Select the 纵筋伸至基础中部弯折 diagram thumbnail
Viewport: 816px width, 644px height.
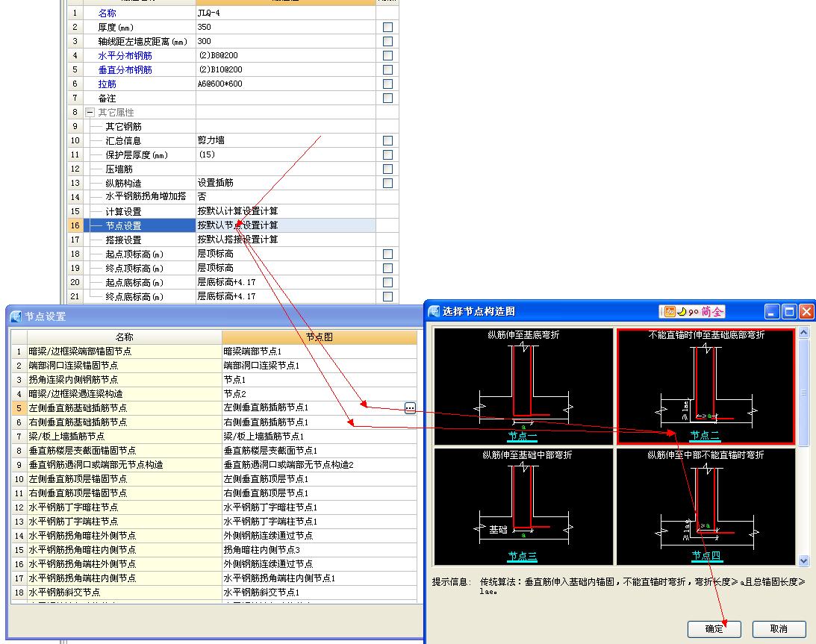tap(523, 507)
